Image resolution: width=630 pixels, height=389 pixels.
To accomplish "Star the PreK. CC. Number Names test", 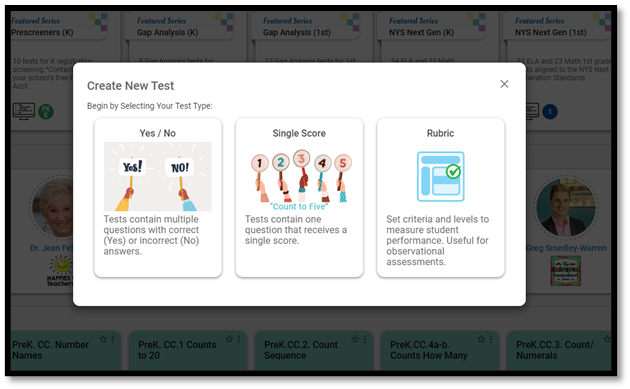I will (104, 339).
